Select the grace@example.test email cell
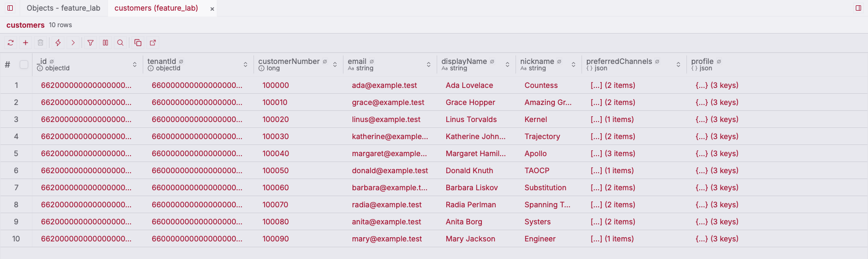This screenshot has width=868, height=259. click(x=388, y=102)
